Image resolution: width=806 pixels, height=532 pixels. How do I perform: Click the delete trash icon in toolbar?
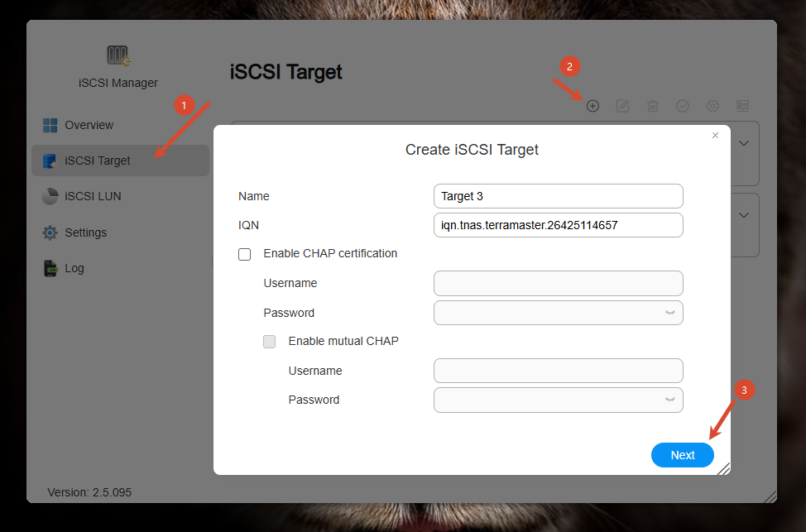(x=652, y=106)
